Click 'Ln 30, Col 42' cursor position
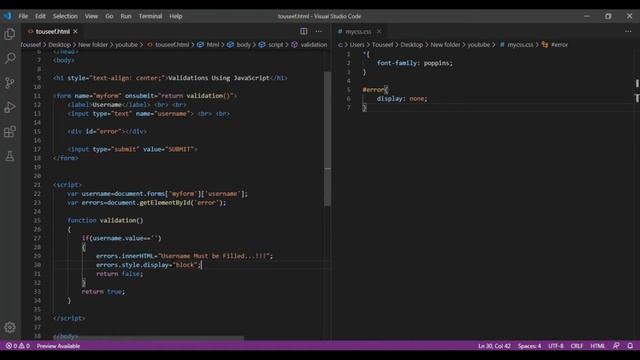Image resolution: width=640 pixels, height=360 pixels. 494,346
